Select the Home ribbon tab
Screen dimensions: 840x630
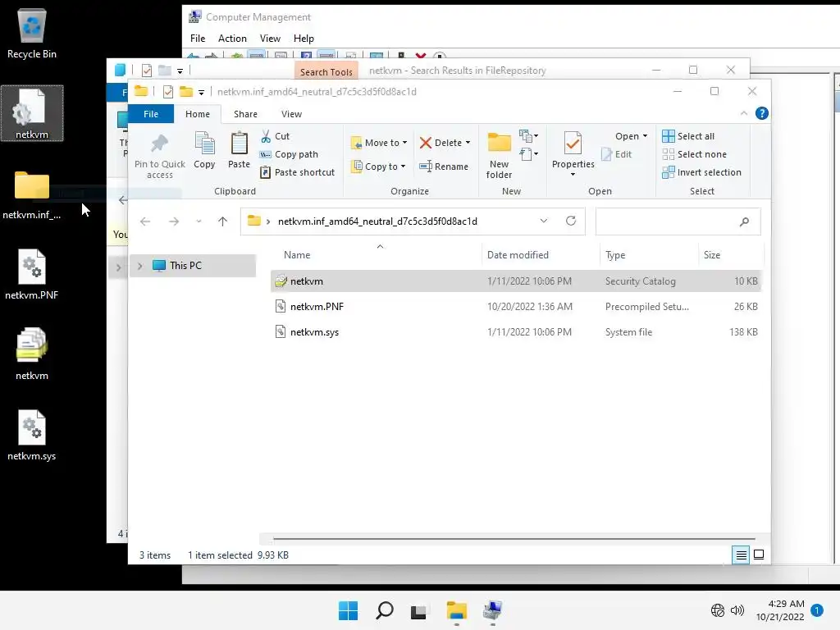coord(198,114)
